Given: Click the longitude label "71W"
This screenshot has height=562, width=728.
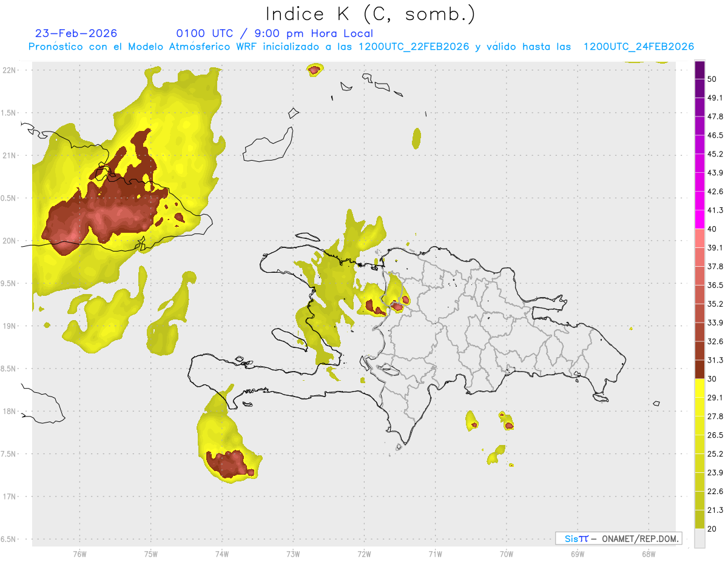Looking at the screenshot, I should click(x=435, y=554).
